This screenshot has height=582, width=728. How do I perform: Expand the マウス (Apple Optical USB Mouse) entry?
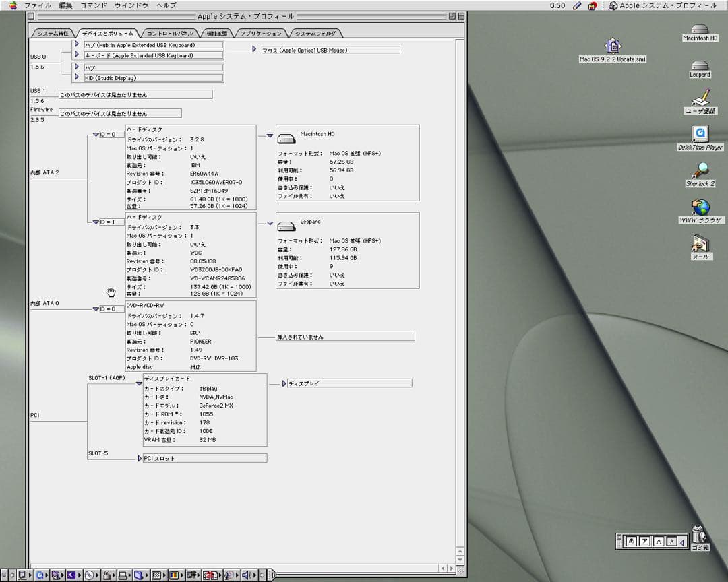tap(255, 49)
